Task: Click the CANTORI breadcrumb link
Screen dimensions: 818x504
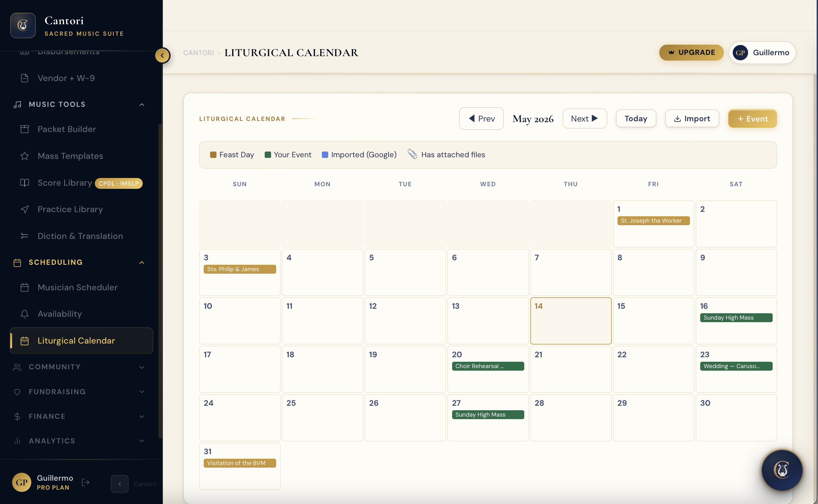Action: (199, 53)
